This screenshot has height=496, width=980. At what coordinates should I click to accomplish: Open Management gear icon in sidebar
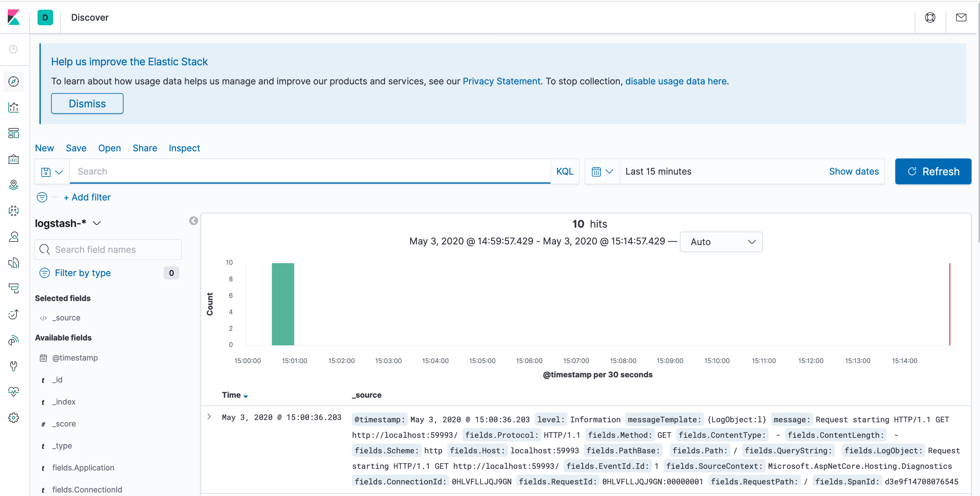(14, 418)
